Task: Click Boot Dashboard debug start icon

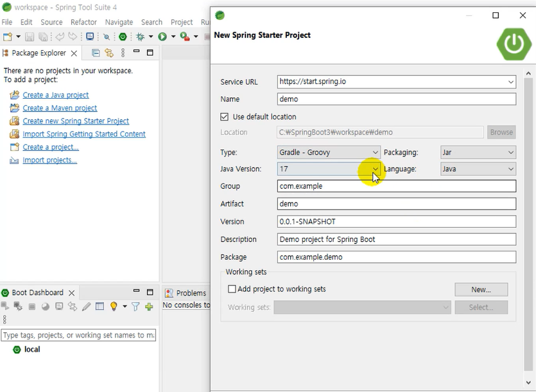Action: click(18, 306)
